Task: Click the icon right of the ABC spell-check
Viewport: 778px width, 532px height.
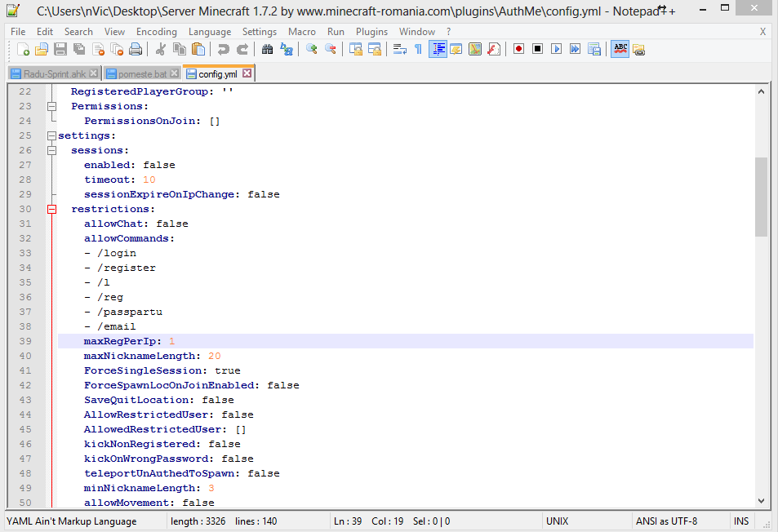Action: click(639, 49)
